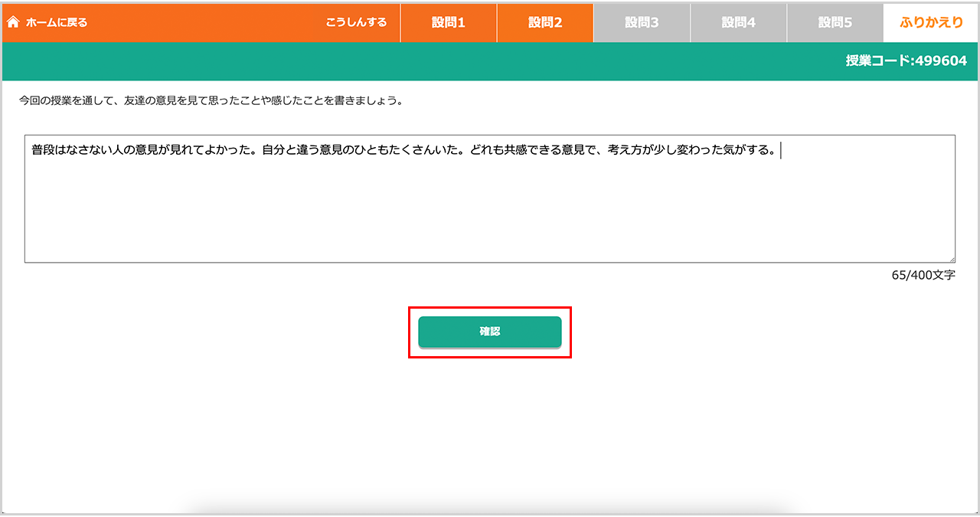The width and height of the screenshot is (980, 517).
Task: Click the instruction text starting 今回の授業を通して
Action: pos(211,100)
